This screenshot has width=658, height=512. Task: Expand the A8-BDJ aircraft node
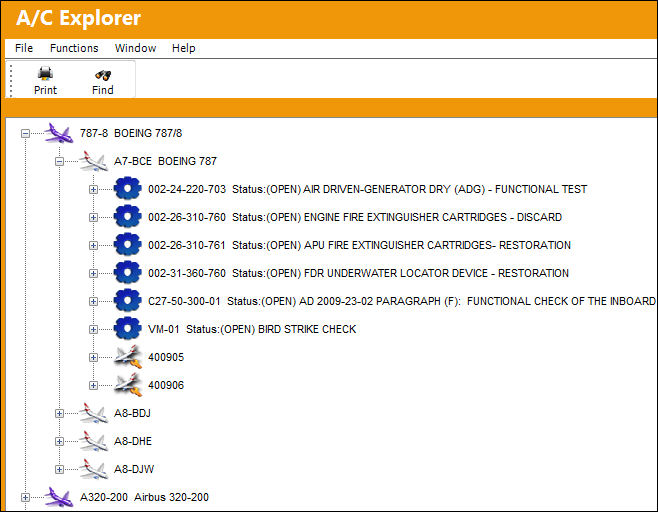60,413
